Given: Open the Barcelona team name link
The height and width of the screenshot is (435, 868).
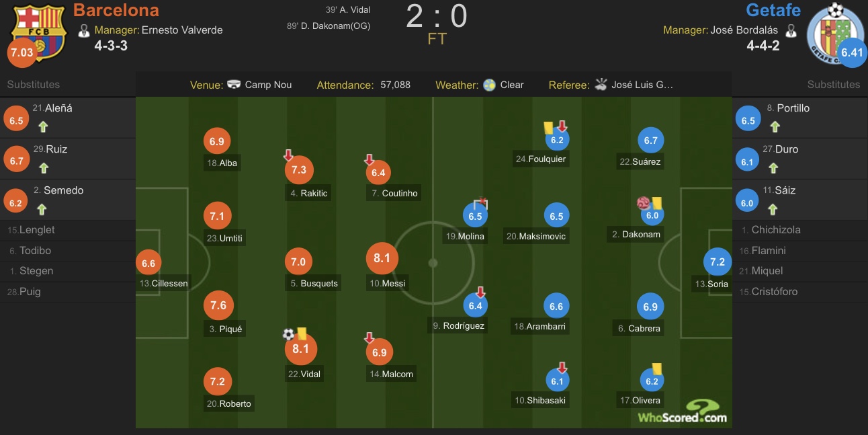Looking at the screenshot, I should (x=116, y=10).
